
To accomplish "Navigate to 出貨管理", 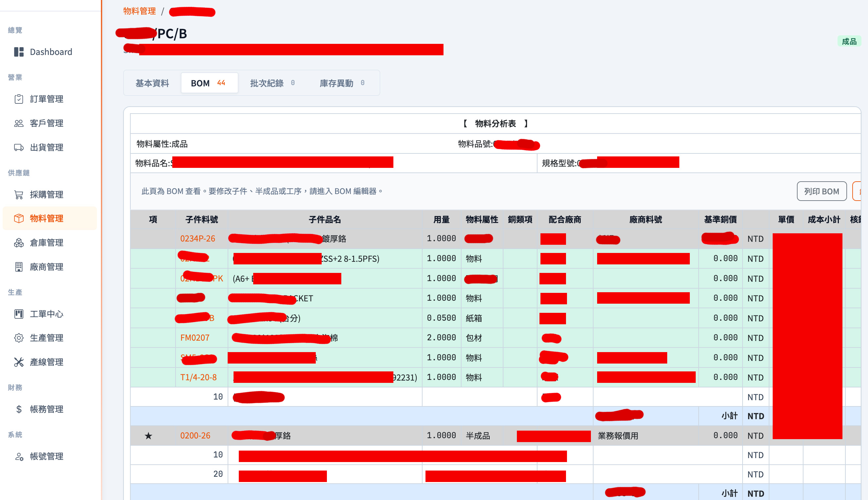I will 49,147.
